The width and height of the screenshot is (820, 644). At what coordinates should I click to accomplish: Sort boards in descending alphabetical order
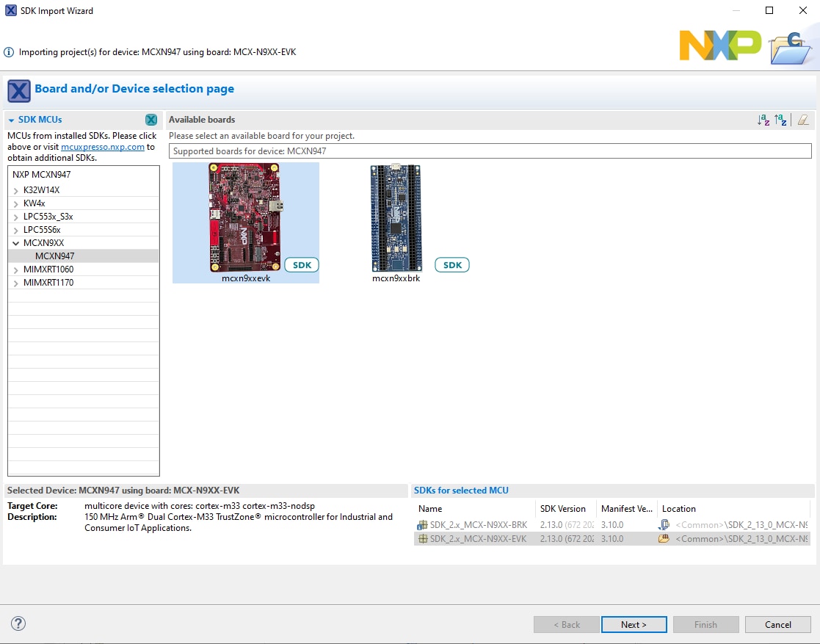[x=781, y=120]
